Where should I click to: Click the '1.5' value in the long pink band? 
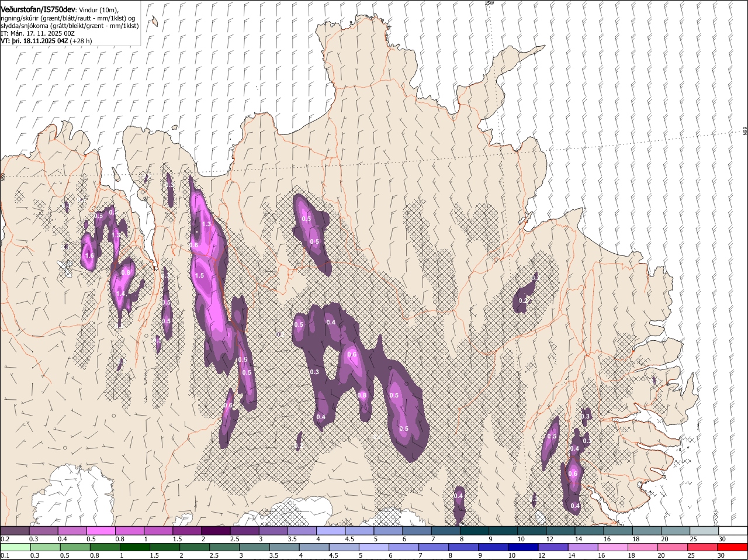click(199, 275)
